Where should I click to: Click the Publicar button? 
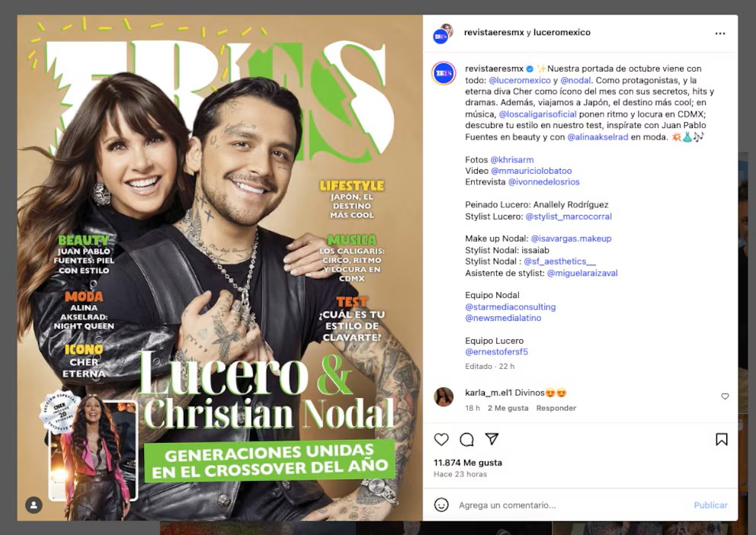point(711,505)
